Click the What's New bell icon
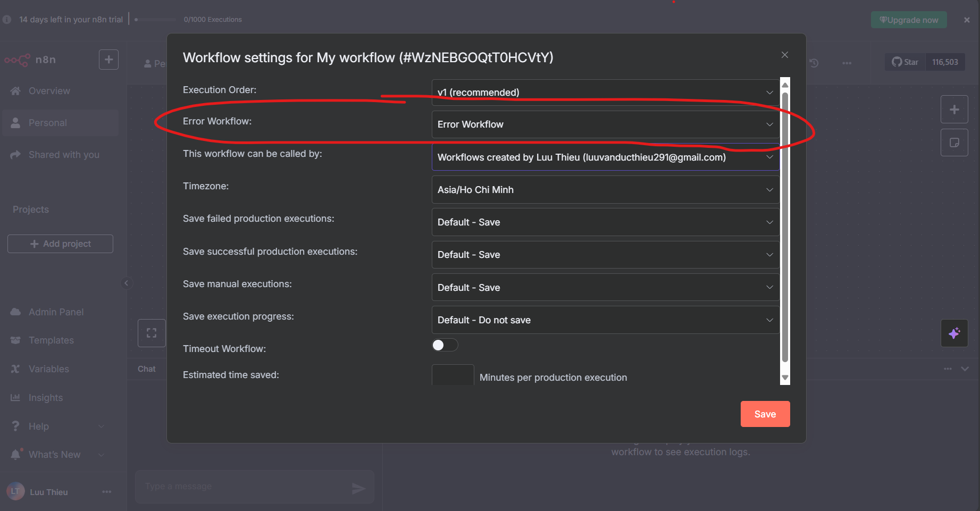The image size is (980, 511). (x=15, y=455)
